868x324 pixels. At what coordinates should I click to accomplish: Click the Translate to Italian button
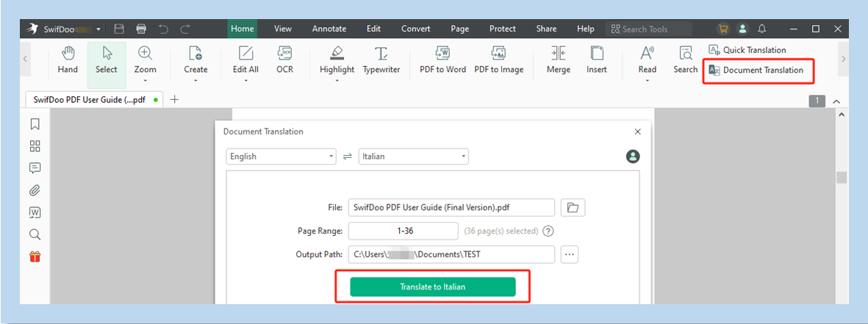click(x=433, y=287)
